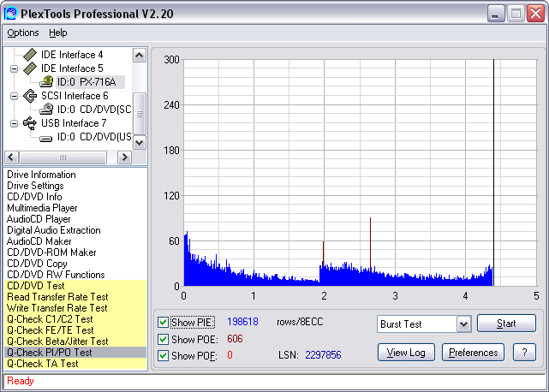Collapse the USB Interface 7 node

click(14, 123)
